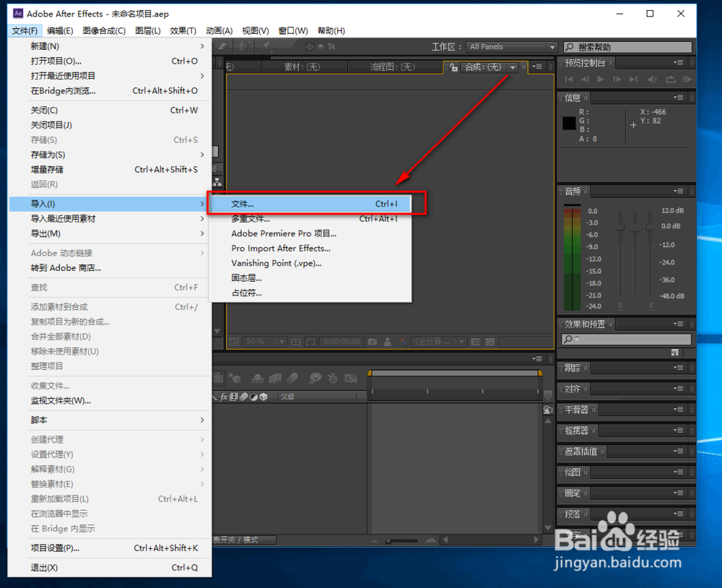
Task: Click 退出(X) to quit
Action: pos(110,567)
